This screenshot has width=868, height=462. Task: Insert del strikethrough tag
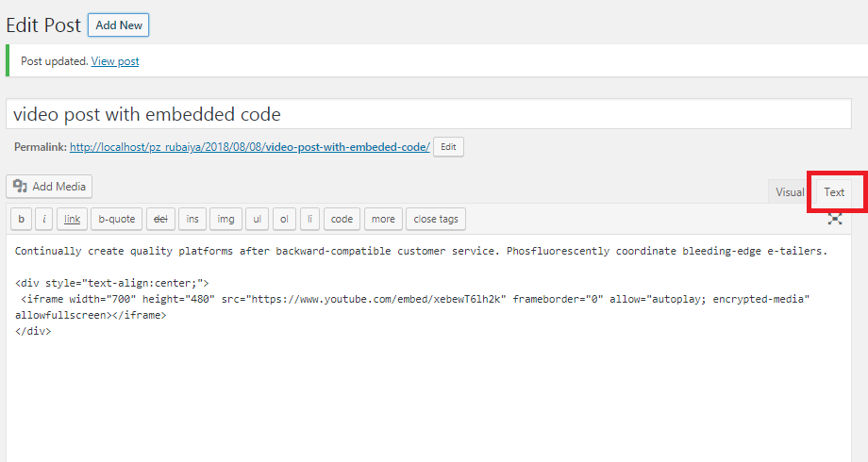160,219
